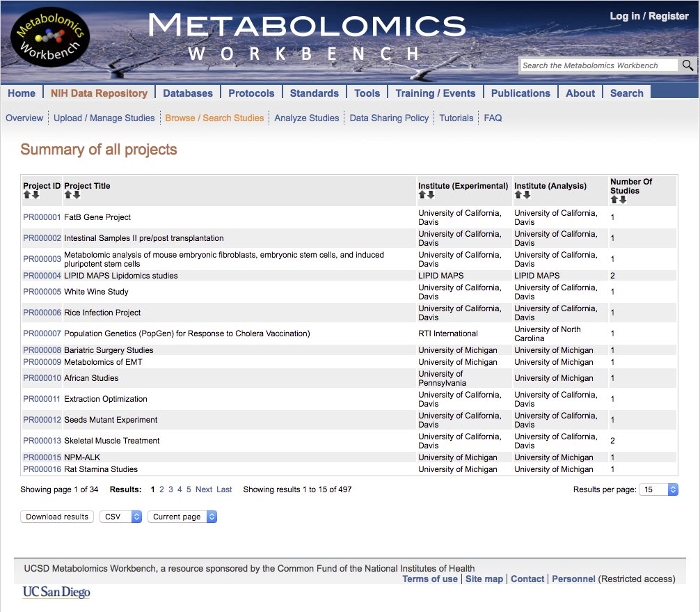Screen dimensions: 700x612
Task: Open the Databases menu tab
Action: tap(188, 93)
